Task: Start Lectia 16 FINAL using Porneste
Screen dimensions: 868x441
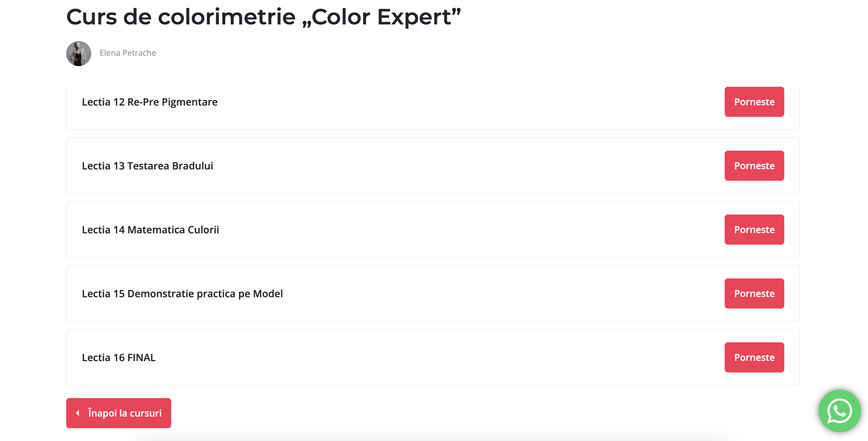Action: click(754, 357)
